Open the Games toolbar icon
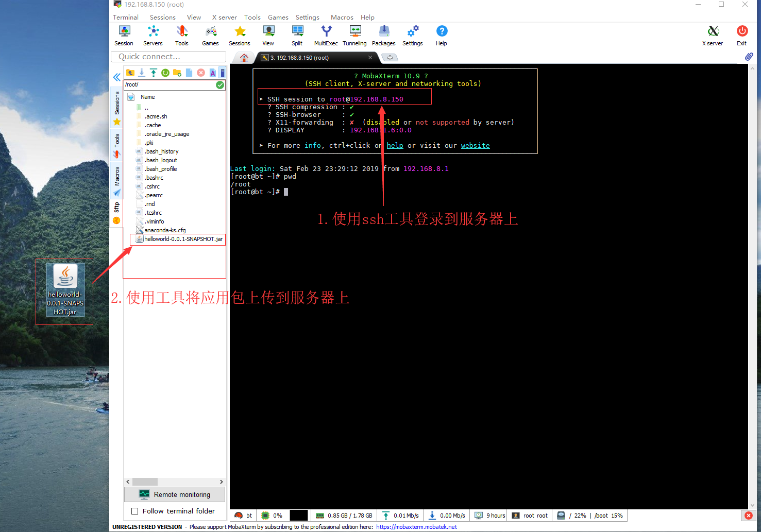The height and width of the screenshot is (532, 761). 210,36
